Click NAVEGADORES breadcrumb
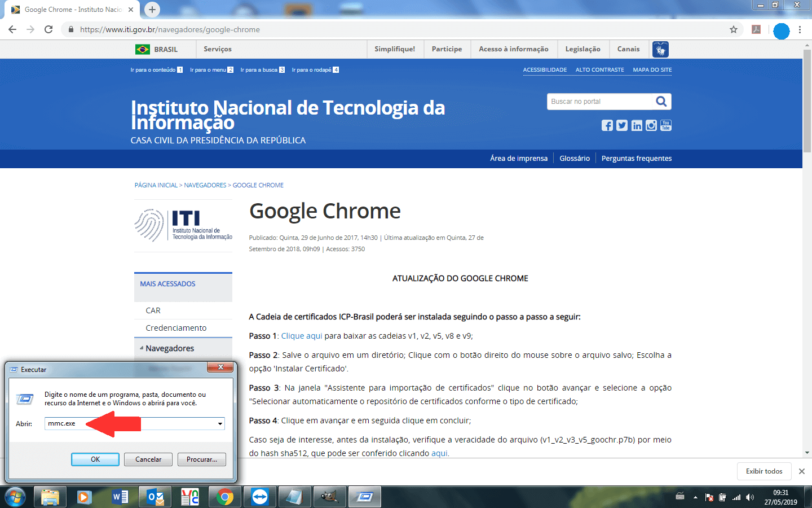 [x=205, y=185]
